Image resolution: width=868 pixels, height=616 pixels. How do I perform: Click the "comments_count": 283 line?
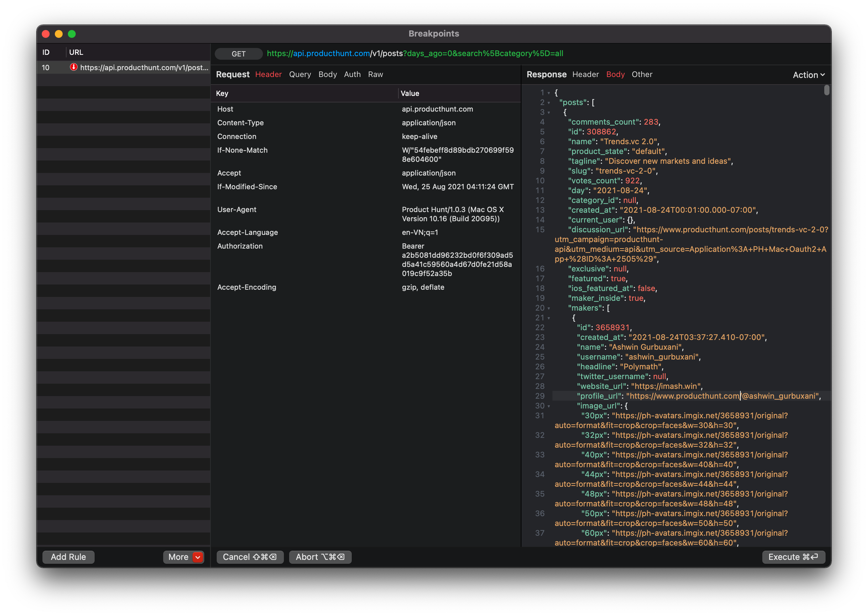pos(614,122)
